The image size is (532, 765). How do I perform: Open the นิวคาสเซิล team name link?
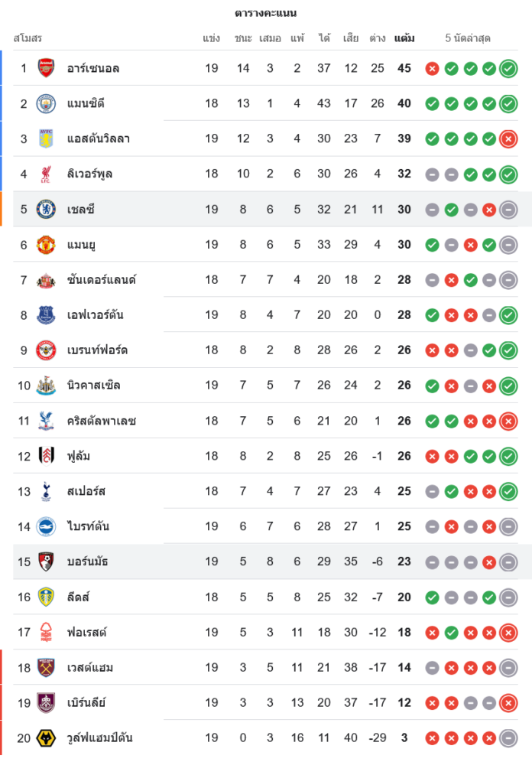coord(93,386)
